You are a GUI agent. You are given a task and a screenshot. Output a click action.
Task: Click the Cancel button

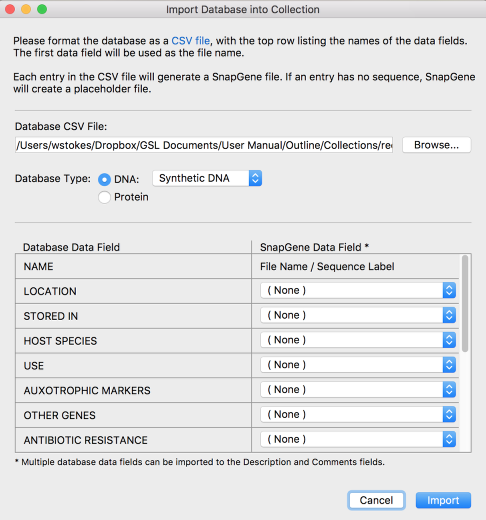376,500
